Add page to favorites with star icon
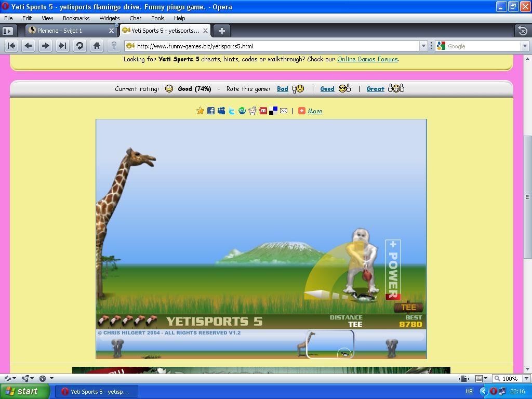Image resolution: width=532 pixels, height=399 pixels. pyautogui.click(x=200, y=111)
